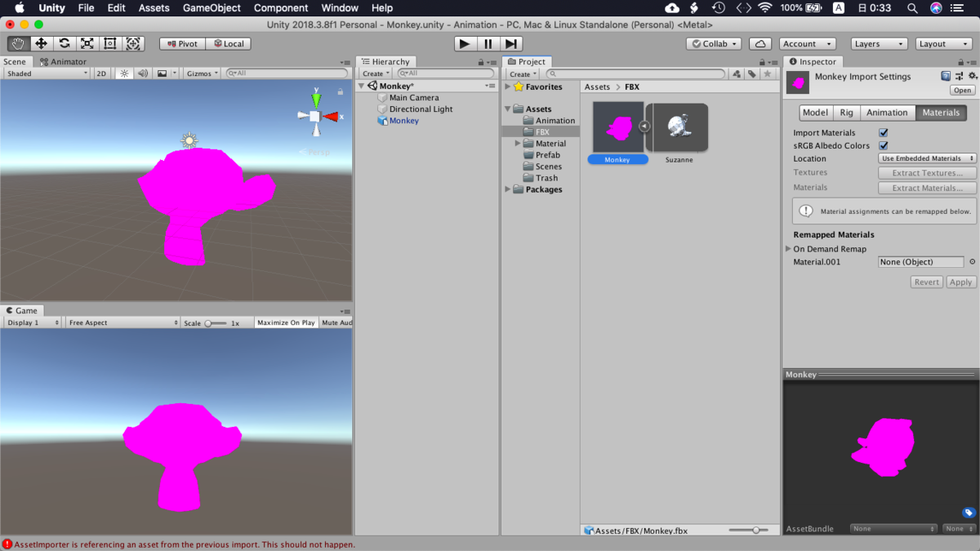Viewport: 980px width, 551px height.
Task: Search by type icon in Project panel
Action: click(737, 73)
